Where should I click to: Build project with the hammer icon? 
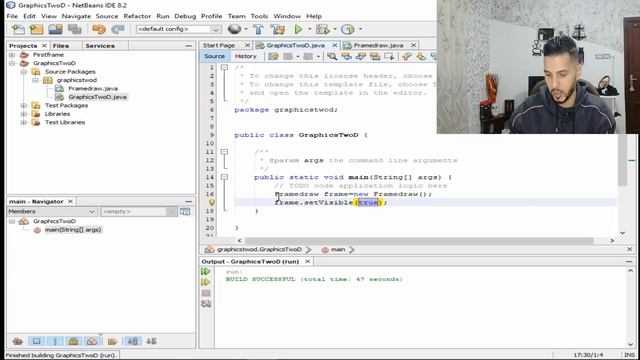coord(258,29)
